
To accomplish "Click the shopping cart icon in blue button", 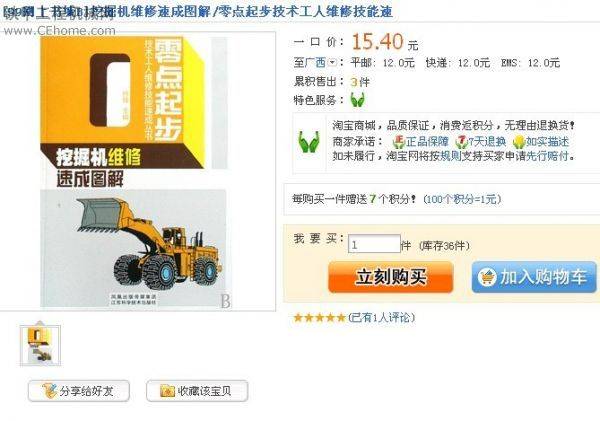I will click(x=487, y=277).
